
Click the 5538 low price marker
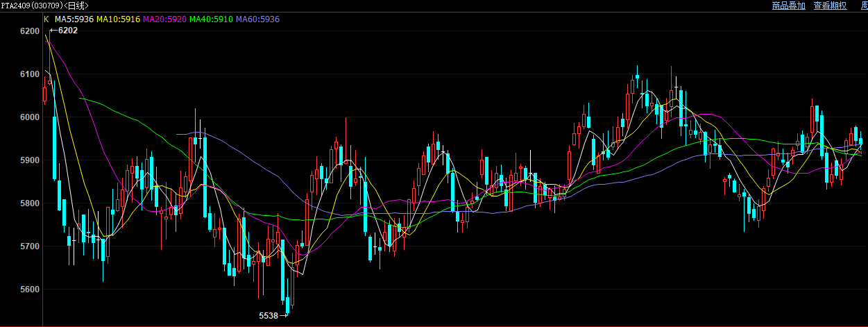click(269, 316)
